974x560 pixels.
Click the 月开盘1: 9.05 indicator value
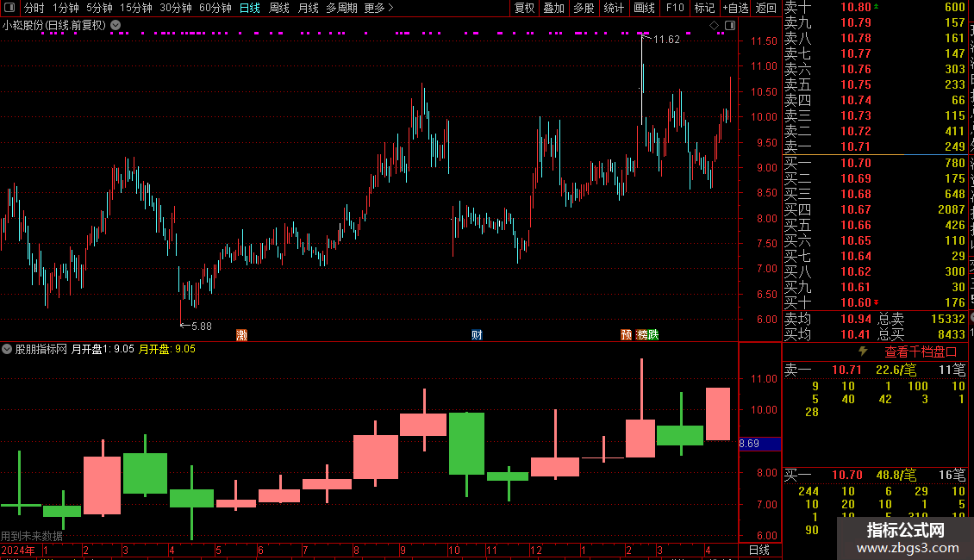coord(103,349)
